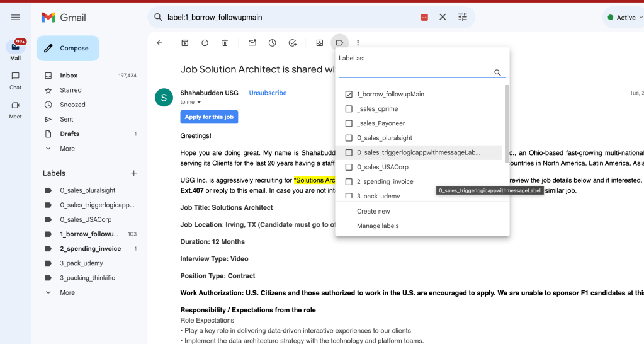Click Apply for this job button
The image size is (644, 344).
click(x=209, y=117)
